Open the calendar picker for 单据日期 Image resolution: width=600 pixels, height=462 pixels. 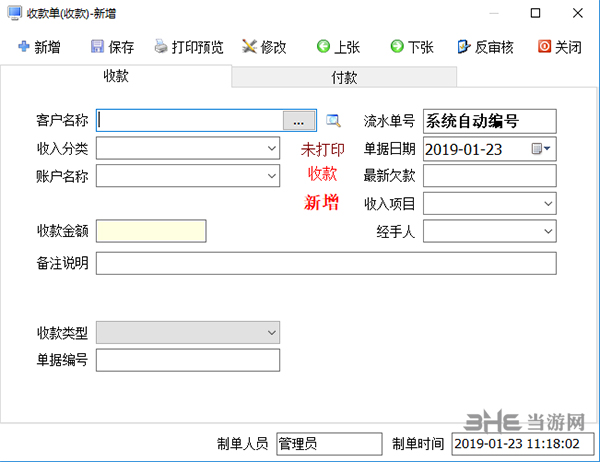pos(541,149)
